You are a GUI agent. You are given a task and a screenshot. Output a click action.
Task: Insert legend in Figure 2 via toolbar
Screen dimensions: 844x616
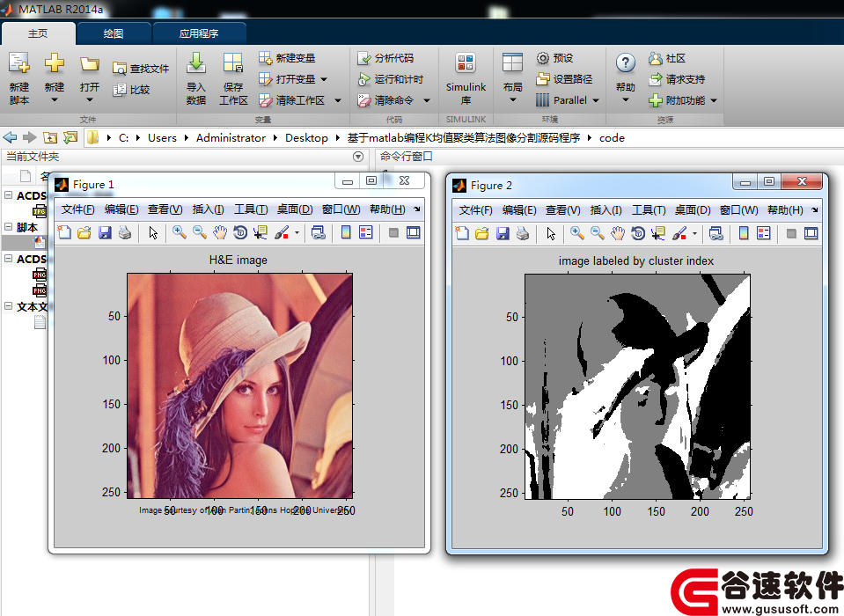(764, 233)
